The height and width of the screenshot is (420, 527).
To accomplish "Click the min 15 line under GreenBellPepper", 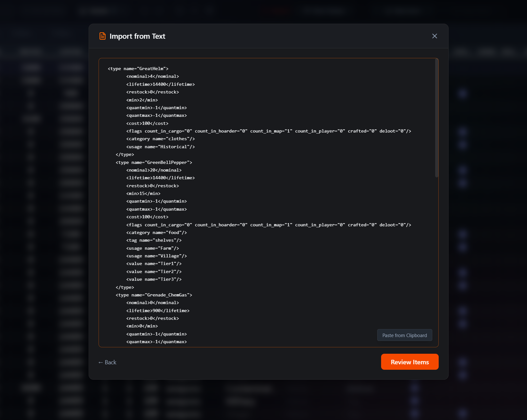I will (x=143, y=193).
